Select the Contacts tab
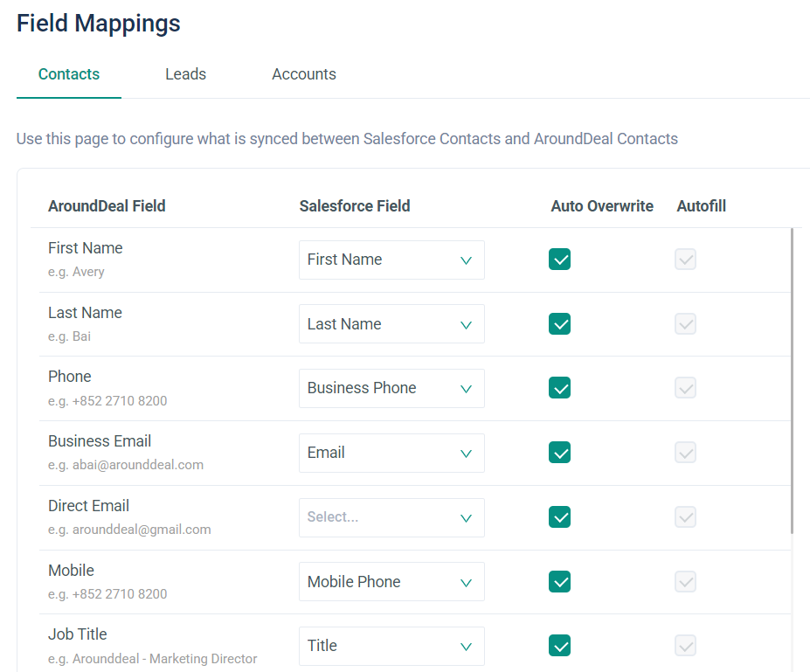This screenshot has width=810, height=672. (69, 74)
